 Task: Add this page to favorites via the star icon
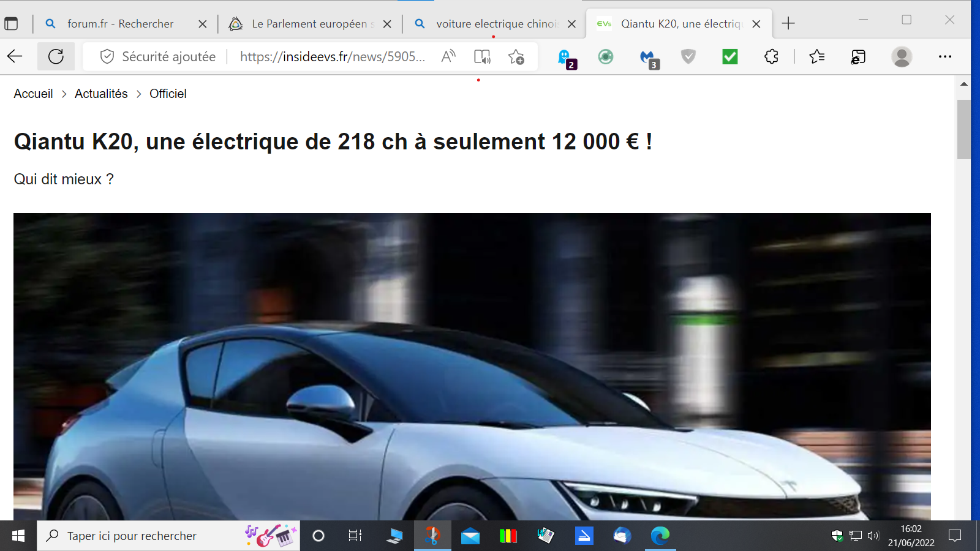click(516, 56)
